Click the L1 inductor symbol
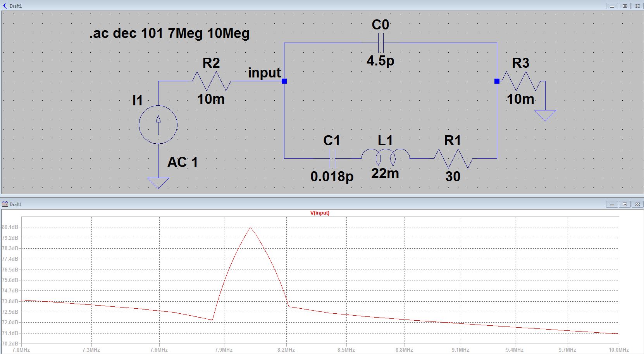Image resolution: width=644 pixels, height=354 pixels. tap(385, 156)
